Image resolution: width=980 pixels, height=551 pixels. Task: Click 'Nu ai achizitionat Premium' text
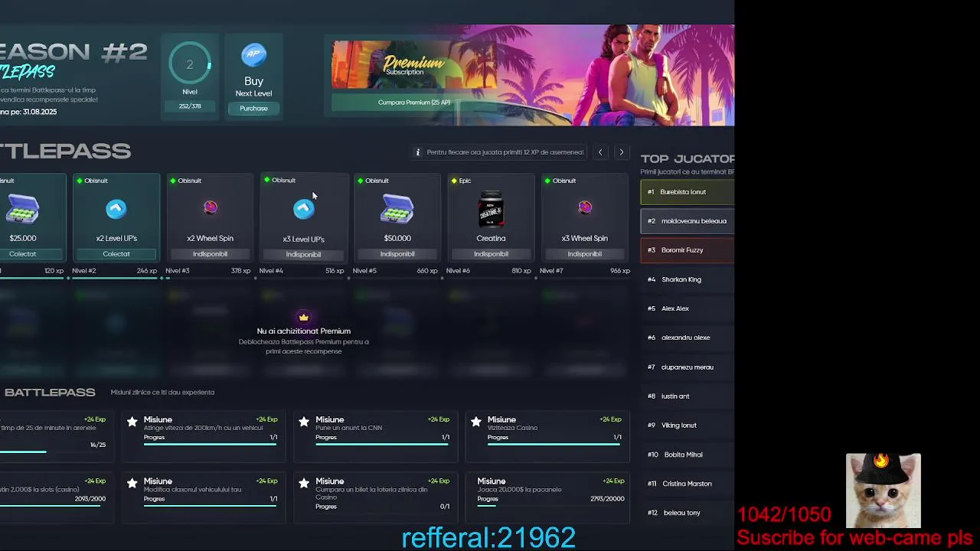[x=304, y=331]
